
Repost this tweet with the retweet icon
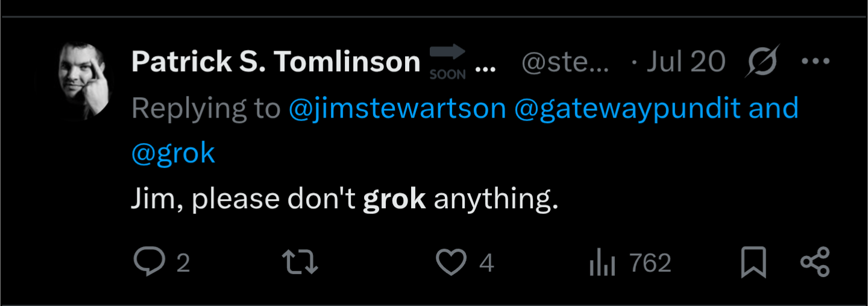300,263
